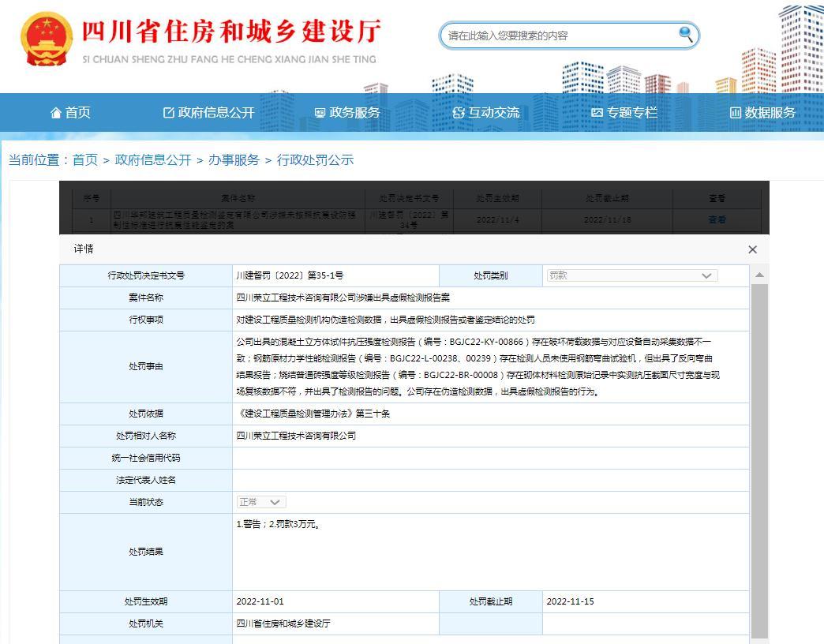Click the 法定代表人姓名 label cell
This screenshot has height=644, width=824.
point(146,480)
